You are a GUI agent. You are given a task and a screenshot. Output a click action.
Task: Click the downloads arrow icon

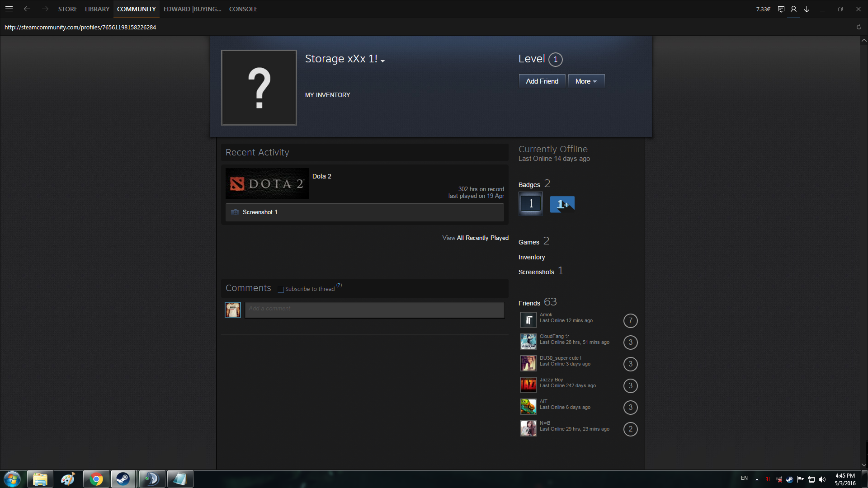[807, 9]
